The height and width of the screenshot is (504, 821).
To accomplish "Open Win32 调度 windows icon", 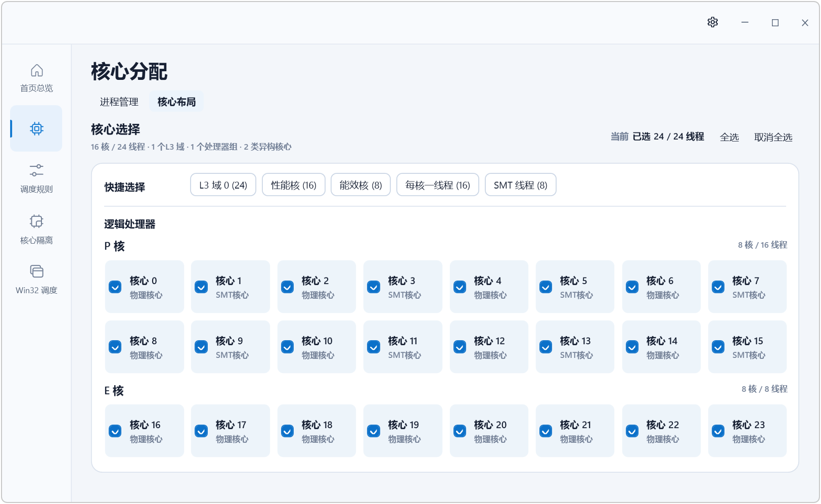I will point(36,271).
